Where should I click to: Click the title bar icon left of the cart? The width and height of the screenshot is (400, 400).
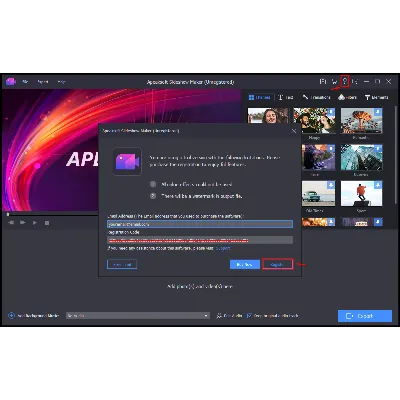[323, 81]
